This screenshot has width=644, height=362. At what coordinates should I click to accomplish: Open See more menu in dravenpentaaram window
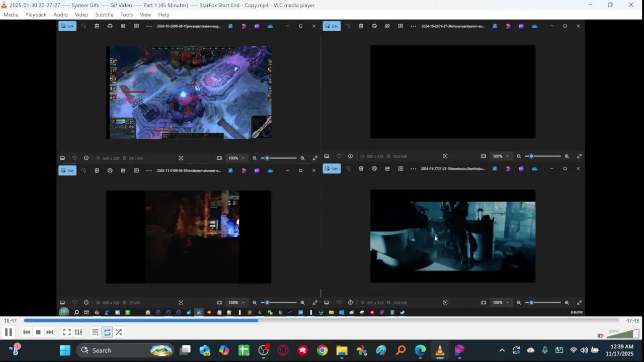tap(413, 26)
